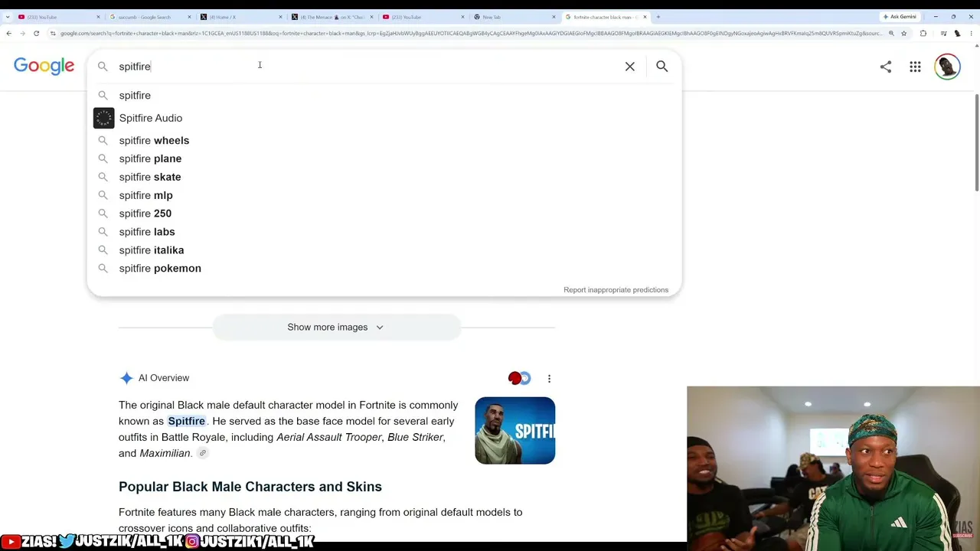
Task: Open the Google account profile picture
Action: [x=947, y=67]
